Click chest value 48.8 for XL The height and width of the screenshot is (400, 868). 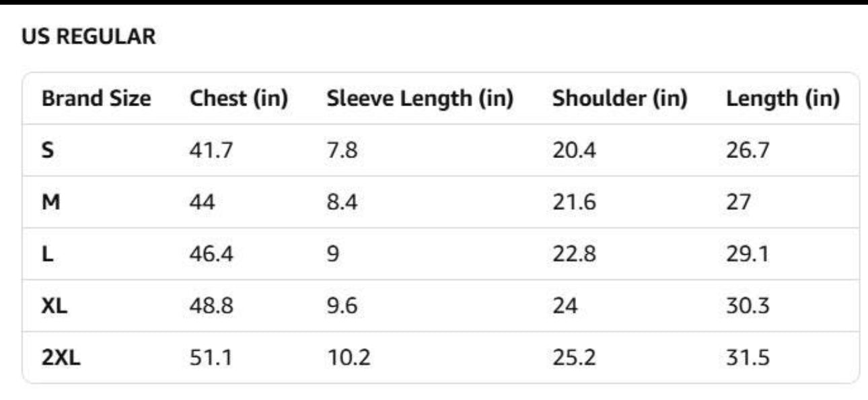click(211, 306)
